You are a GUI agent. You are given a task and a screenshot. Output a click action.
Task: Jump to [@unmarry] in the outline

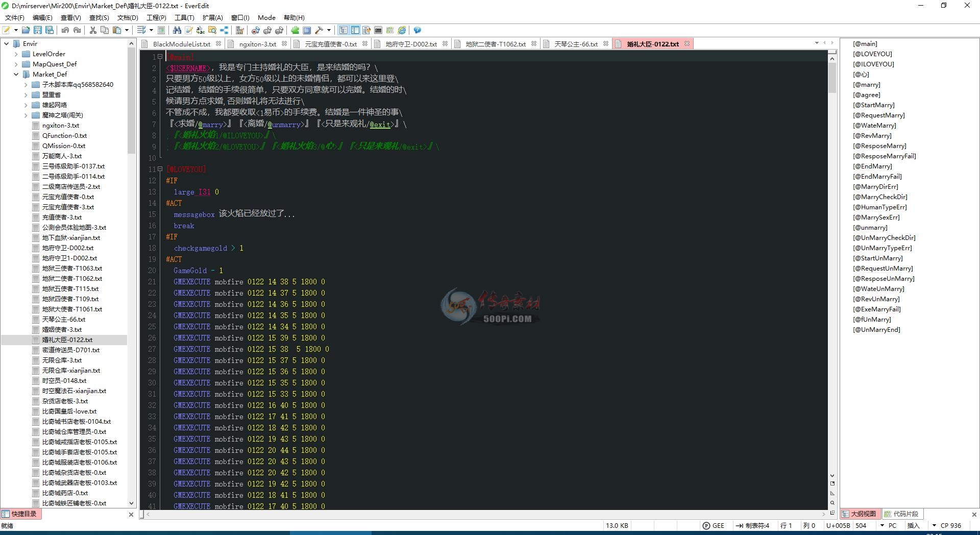click(x=870, y=228)
